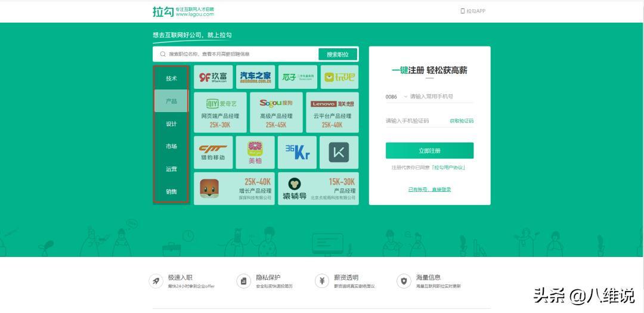Switch to the 设计 category tab
The image size is (644, 313).
(x=171, y=124)
